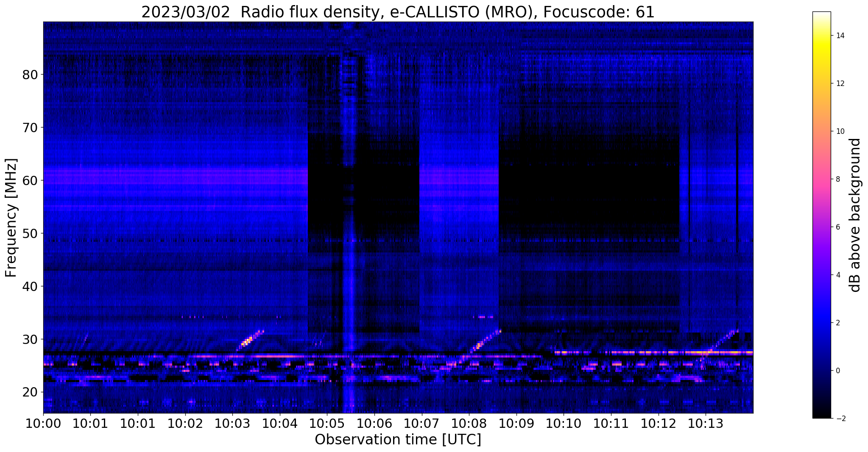Viewport: 868px width, 452px height.
Task: Click the '70' frequency tick label
Action: pyautogui.click(x=30, y=128)
